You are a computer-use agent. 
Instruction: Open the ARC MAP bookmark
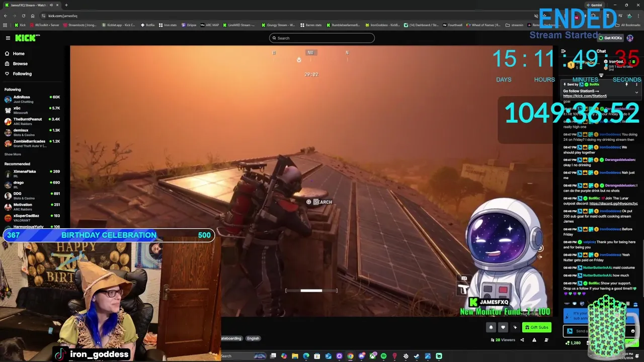[210, 25]
